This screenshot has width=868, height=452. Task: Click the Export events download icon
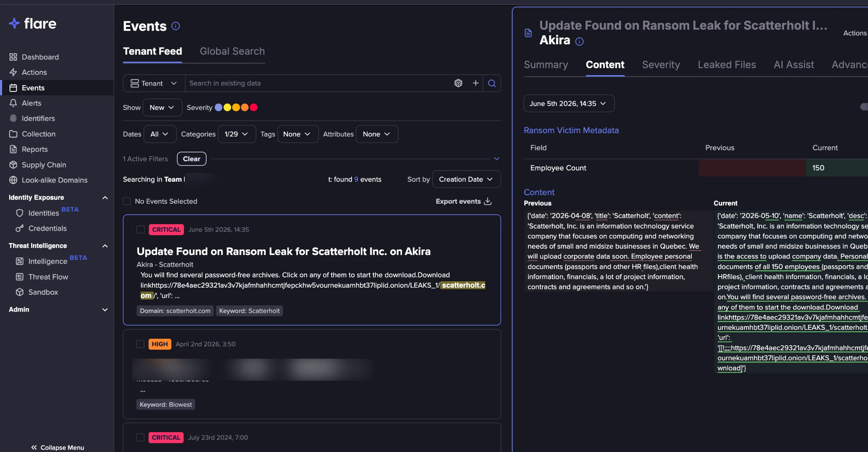coord(488,201)
